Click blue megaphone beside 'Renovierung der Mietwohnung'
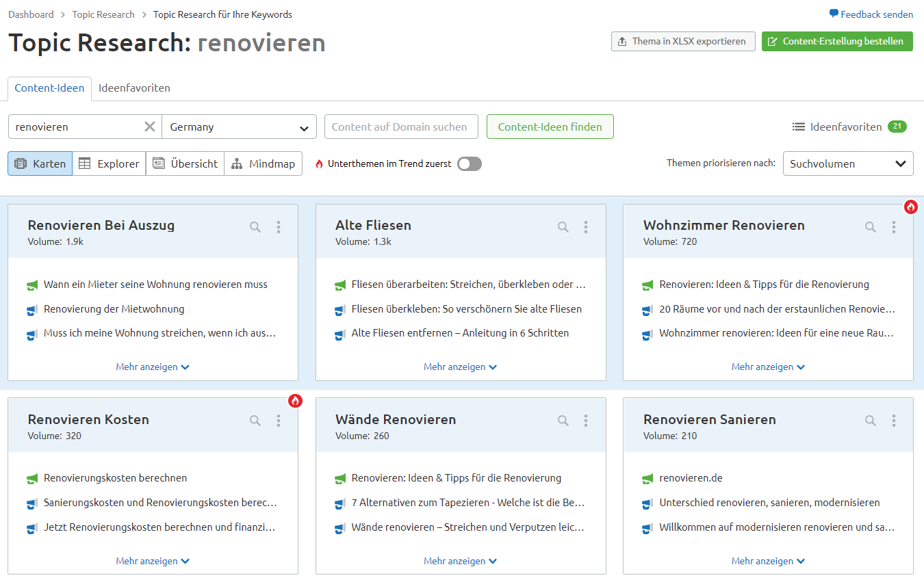The height and width of the screenshot is (580, 924). point(32,310)
